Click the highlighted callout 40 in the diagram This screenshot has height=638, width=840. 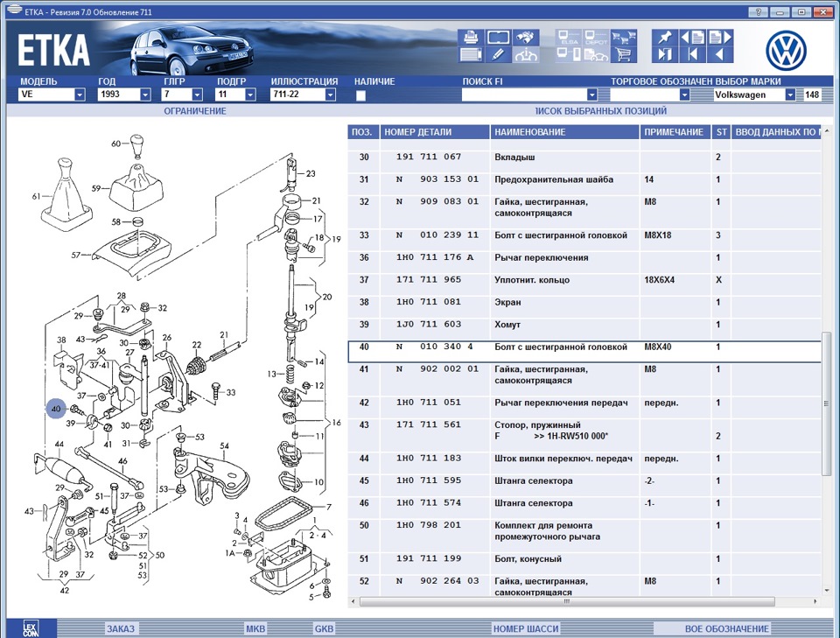coord(56,409)
